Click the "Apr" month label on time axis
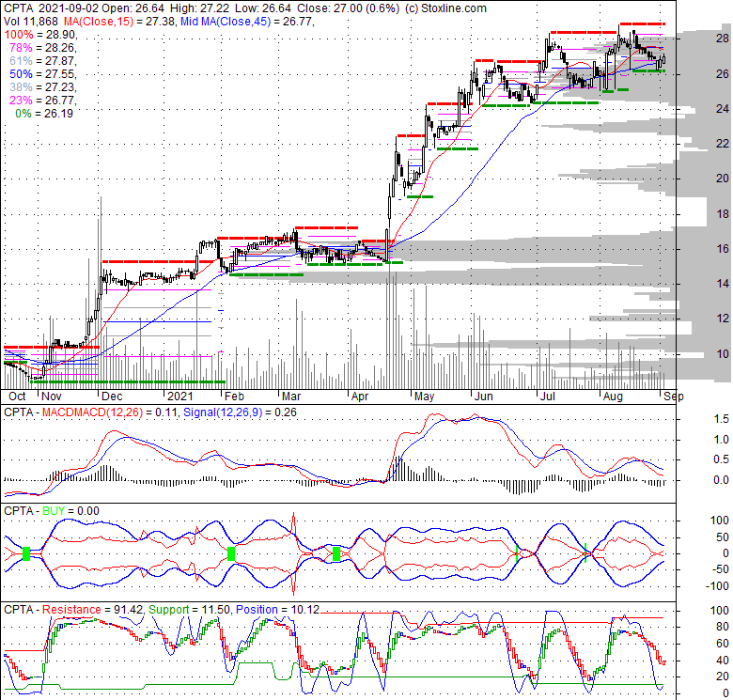Screen dimensions: 733x700 click(360, 397)
